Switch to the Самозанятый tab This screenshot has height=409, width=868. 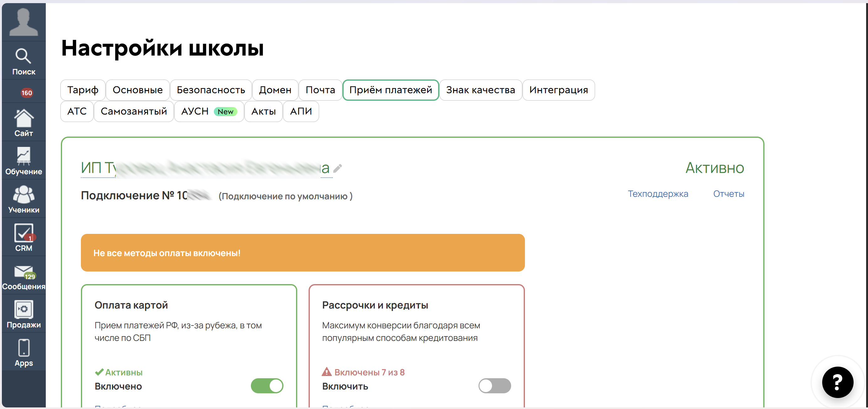pyautogui.click(x=134, y=111)
